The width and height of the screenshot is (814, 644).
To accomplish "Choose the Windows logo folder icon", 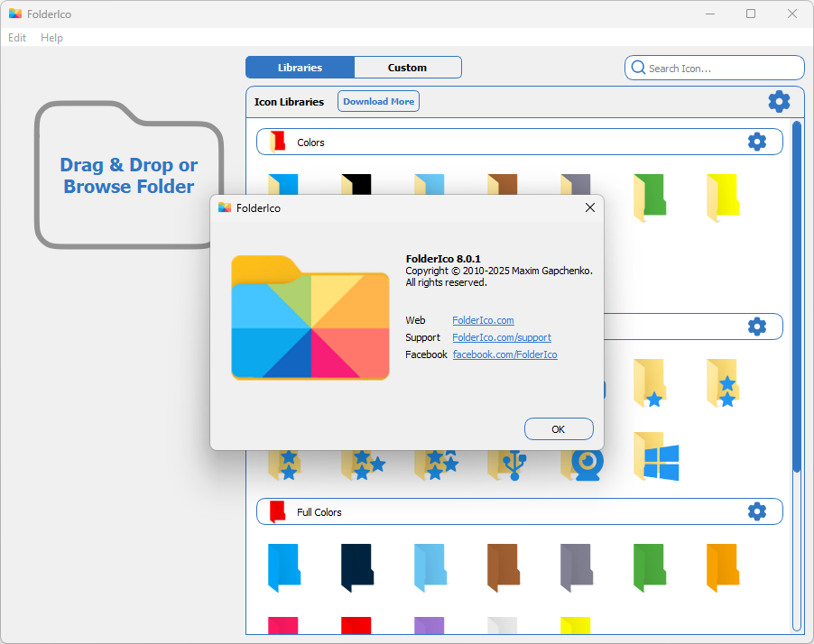I will coord(656,456).
